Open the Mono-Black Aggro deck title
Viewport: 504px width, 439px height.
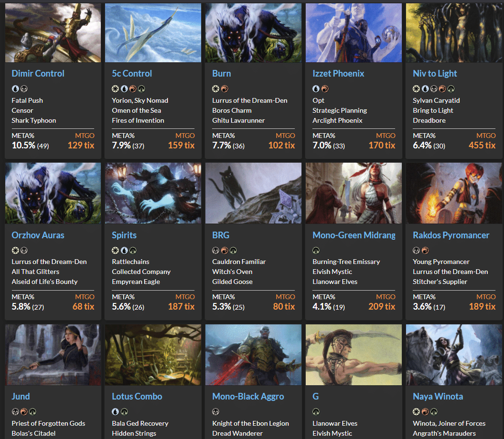[x=248, y=396]
